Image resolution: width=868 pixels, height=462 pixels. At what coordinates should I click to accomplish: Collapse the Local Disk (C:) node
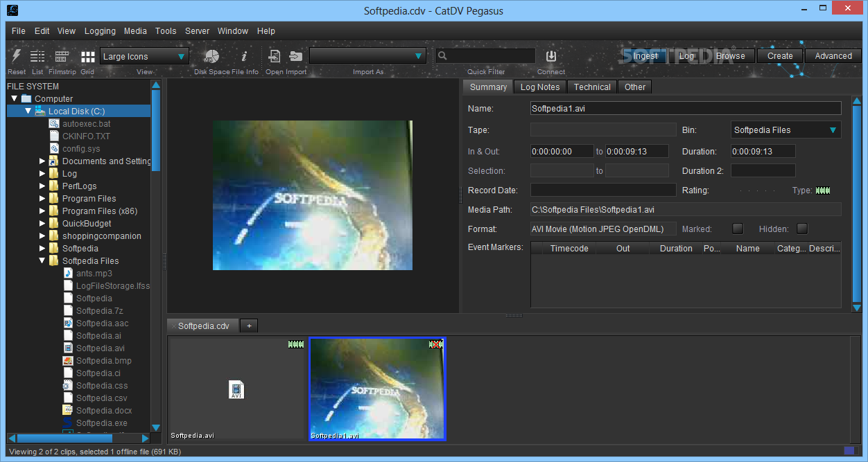(28, 111)
